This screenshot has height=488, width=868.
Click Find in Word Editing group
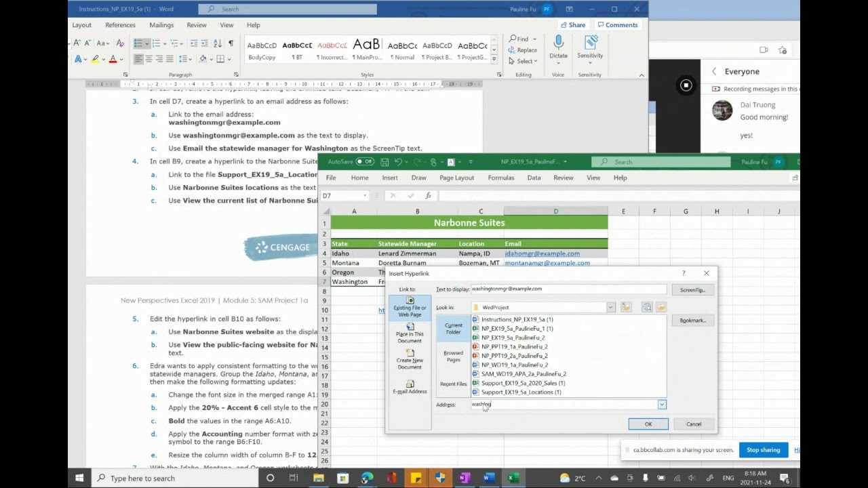coord(519,39)
